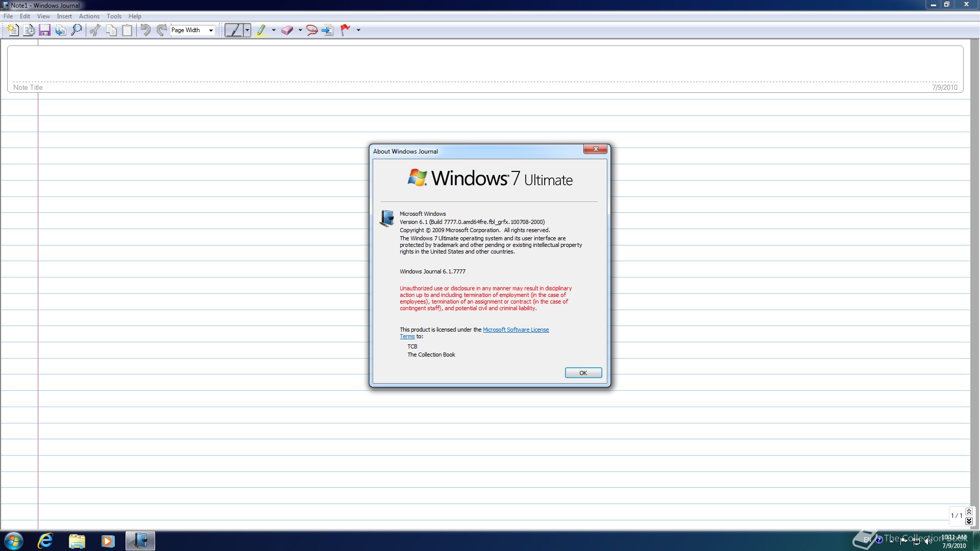Screen dimensions: 980x551
Task: Select the Highlighter tool
Action: tap(261, 30)
